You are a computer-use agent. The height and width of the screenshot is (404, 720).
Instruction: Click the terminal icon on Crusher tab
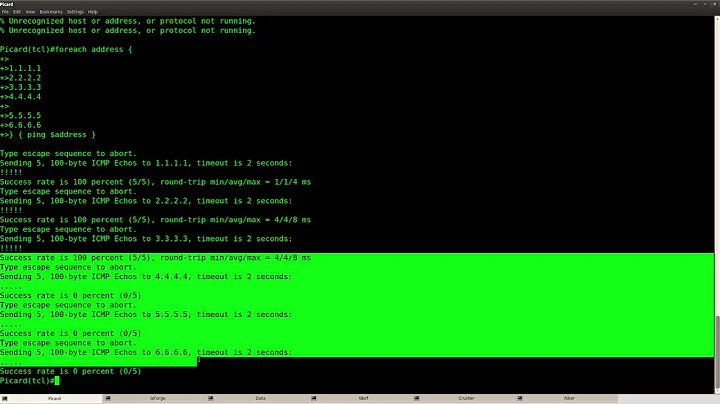coord(416,398)
